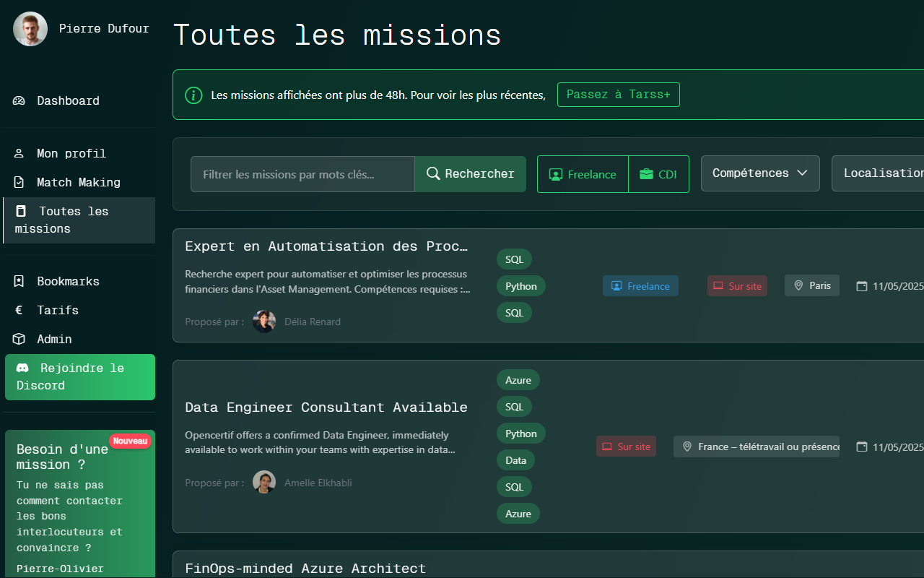Click the Freelance badge icon on Expert en Automatisation mission

point(616,286)
